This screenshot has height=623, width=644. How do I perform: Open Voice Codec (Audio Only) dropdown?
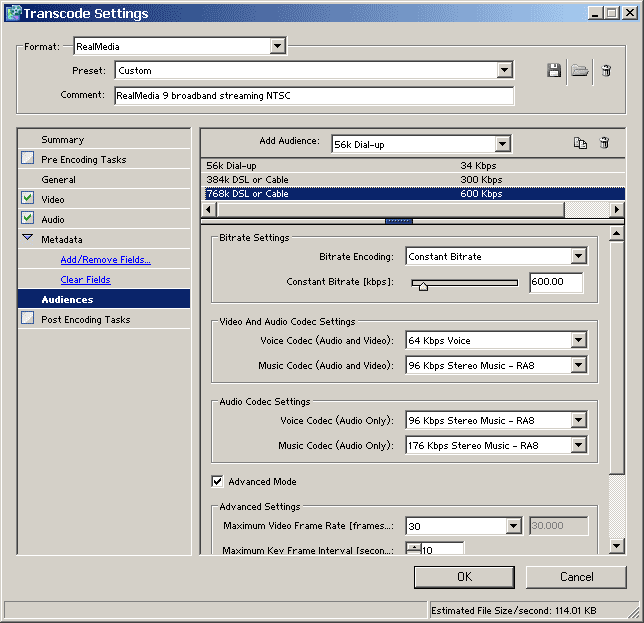pyautogui.click(x=579, y=420)
